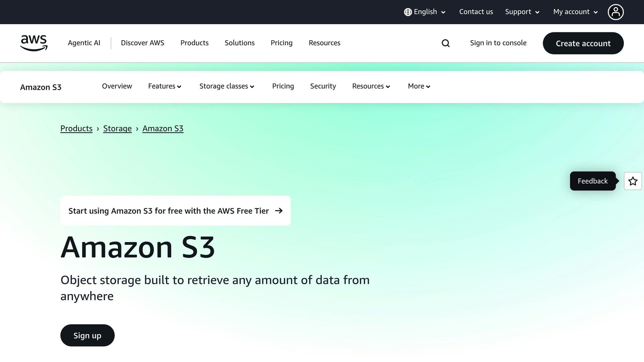Select the Security tab

pos(323,86)
